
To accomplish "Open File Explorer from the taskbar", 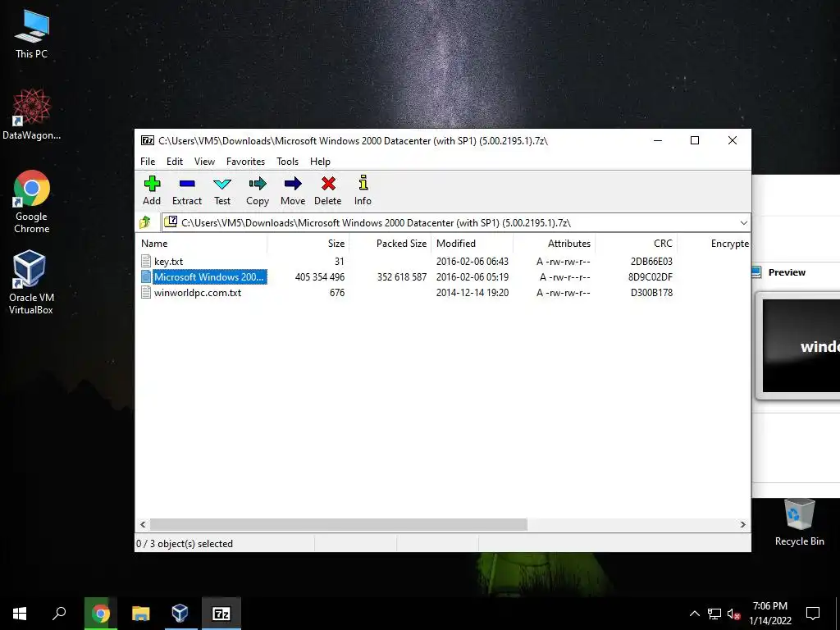I will [x=140, y=614].
